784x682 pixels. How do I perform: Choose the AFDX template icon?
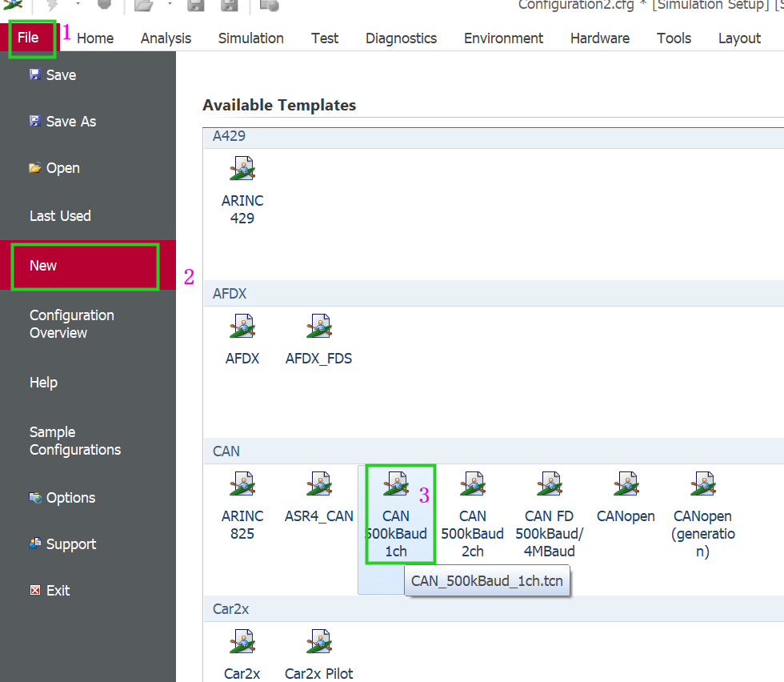pos(242,327)
